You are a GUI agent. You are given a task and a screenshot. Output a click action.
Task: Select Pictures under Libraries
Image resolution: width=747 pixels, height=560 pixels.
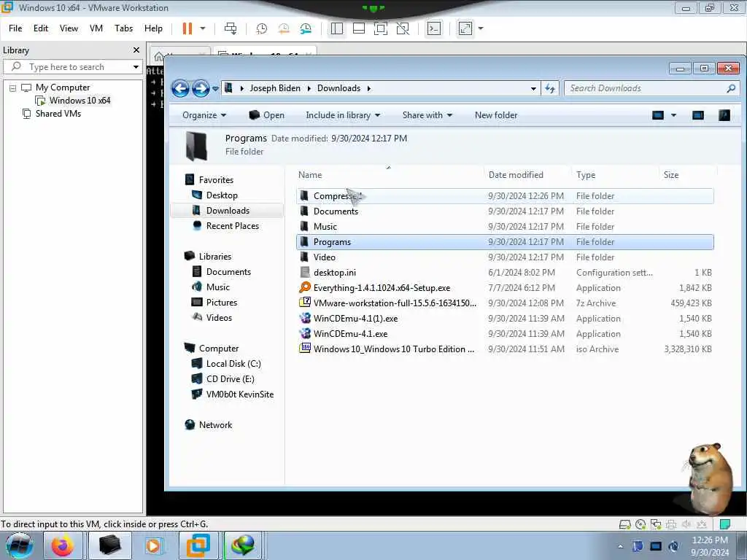222,303
